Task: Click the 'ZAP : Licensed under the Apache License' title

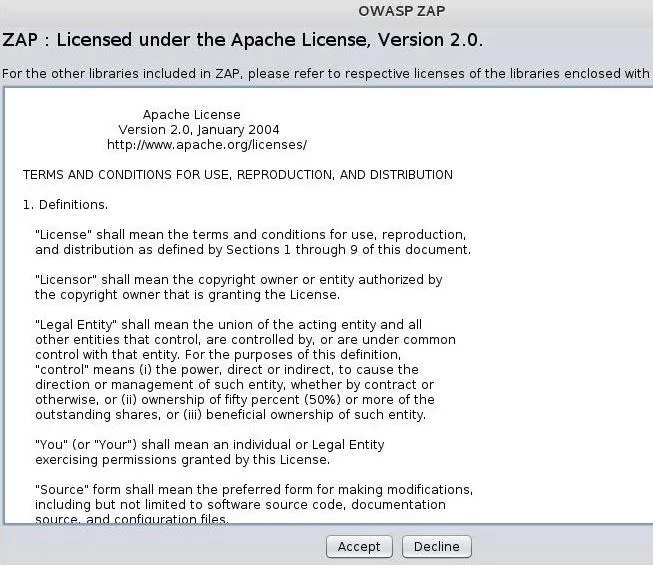Action: [x=242, y=40]
